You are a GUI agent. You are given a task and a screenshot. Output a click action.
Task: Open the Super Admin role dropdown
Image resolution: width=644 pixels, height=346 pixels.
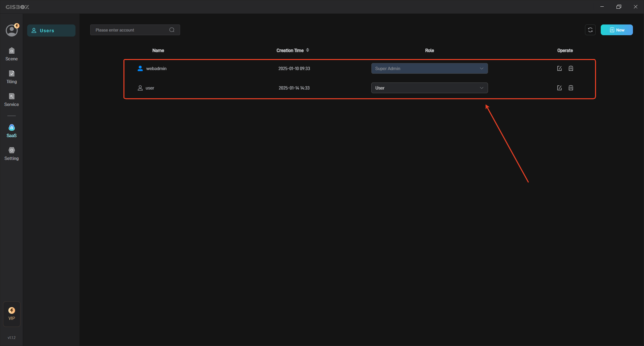click(429, 68)
